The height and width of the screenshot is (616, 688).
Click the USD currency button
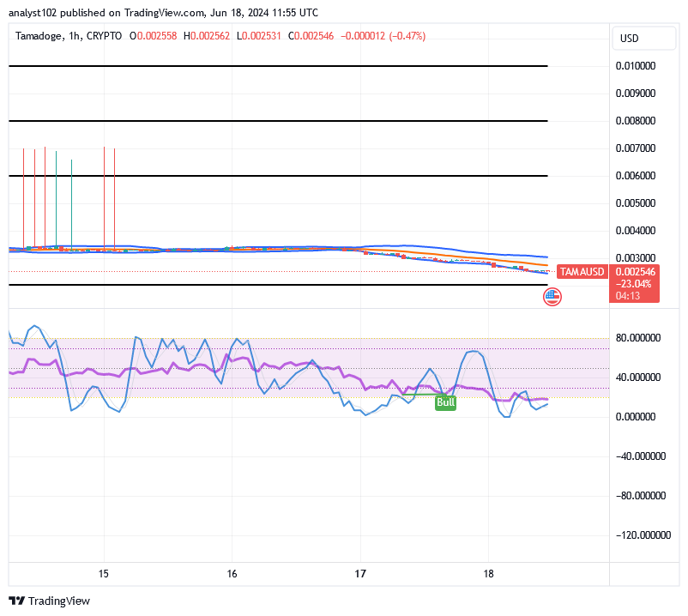coord(643,38)
